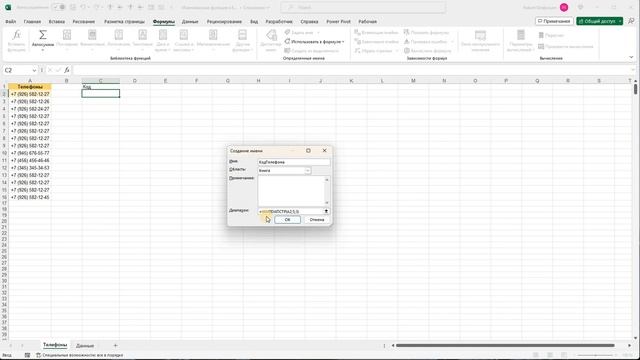Click the range collapse arrow in the Диапазон field

326,211
